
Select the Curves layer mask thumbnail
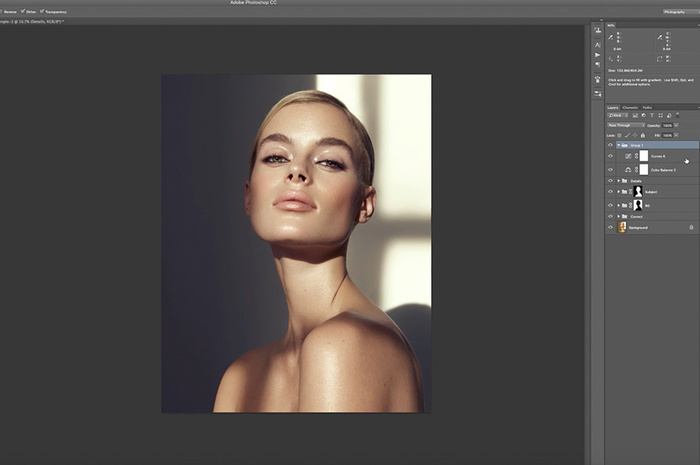[643, 156]
